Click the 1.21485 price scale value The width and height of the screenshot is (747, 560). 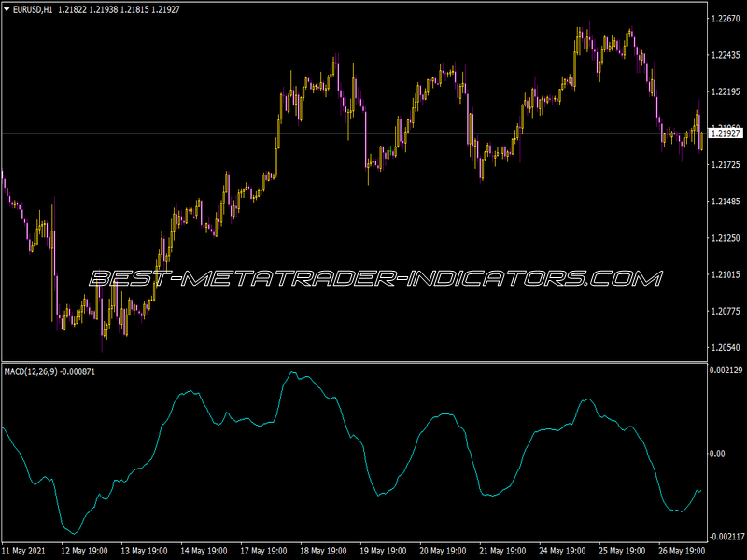click(x=726, y=202)
